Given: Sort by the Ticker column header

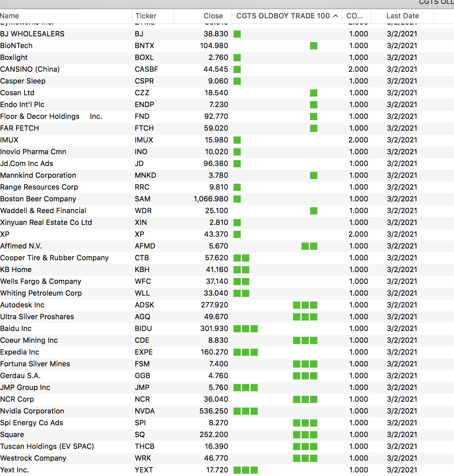Looking at the screenshot, I should pyautogui.click(x=146, y=16).
